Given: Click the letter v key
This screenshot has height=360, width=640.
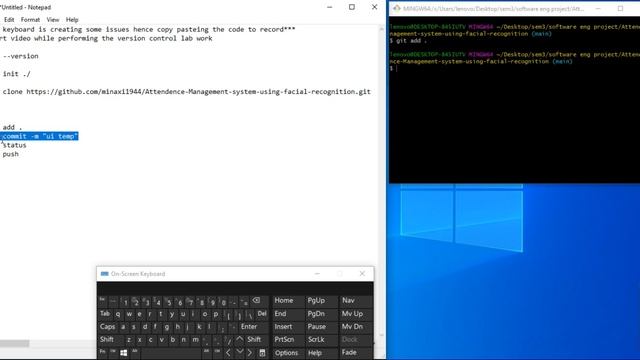Looking at the screenshot, I should (x=162, y=340).
